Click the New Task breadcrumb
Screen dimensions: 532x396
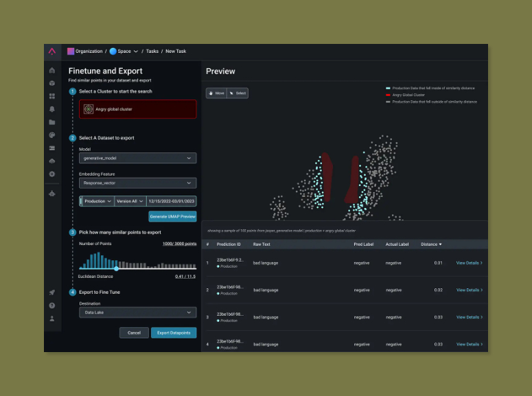[x=176, y=51]
